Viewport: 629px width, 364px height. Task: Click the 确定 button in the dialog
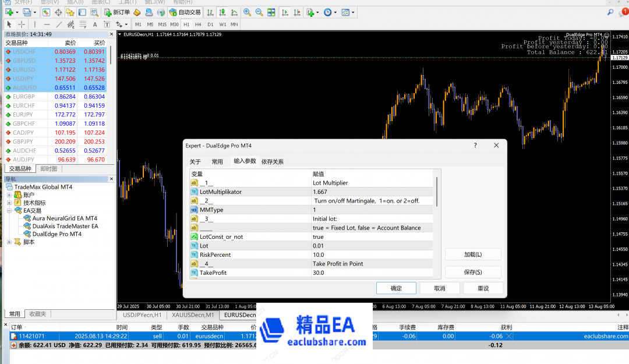(x=396, y=288)
